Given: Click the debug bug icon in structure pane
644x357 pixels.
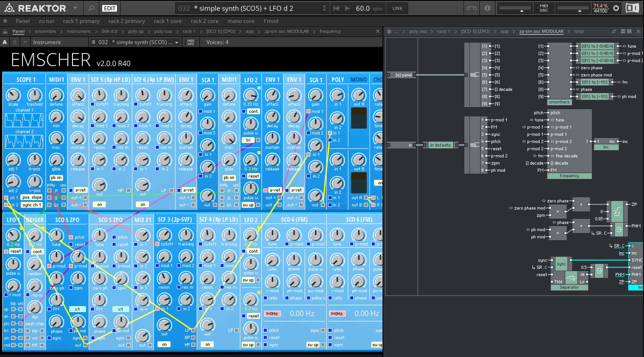Looking at the screenshot, I should tap(389, 31).
